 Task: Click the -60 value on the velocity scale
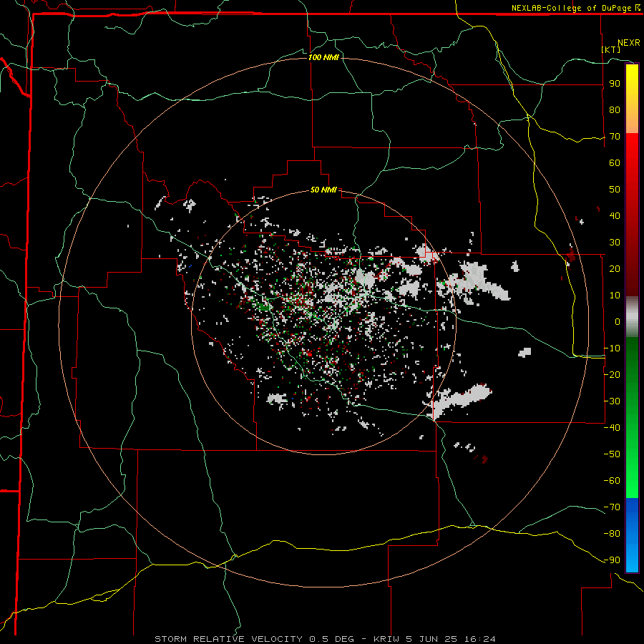tap(612, 481)
